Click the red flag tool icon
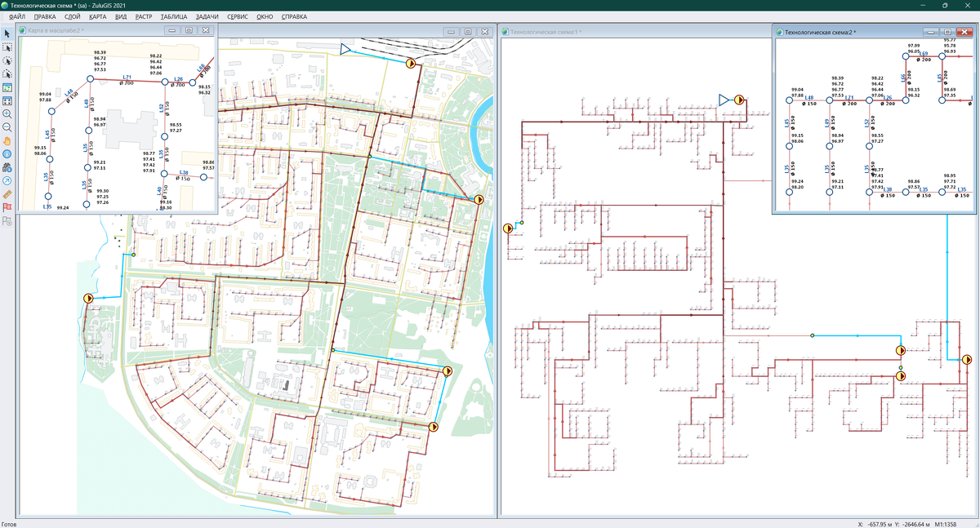The width and height of the screenshot is (980, 528). (7, 206)
